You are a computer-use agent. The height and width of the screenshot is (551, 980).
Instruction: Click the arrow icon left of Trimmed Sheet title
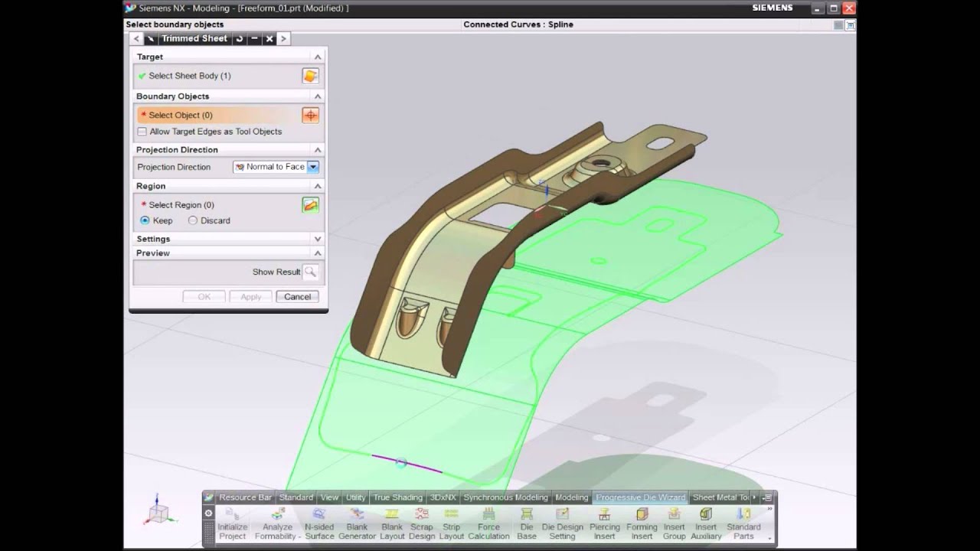[x=151, y=38]
